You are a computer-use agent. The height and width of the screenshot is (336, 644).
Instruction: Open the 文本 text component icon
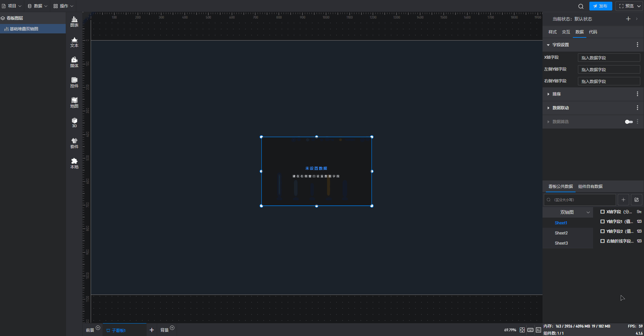[x=74, y=42]
